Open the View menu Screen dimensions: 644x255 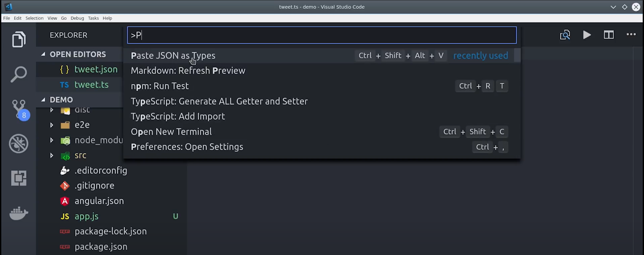tap(52, 18)
